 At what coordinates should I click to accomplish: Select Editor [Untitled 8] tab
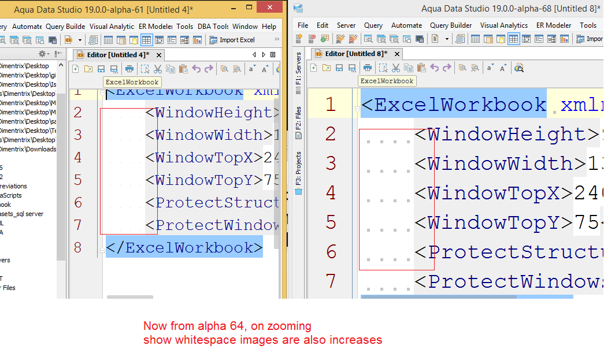(355, 54)
